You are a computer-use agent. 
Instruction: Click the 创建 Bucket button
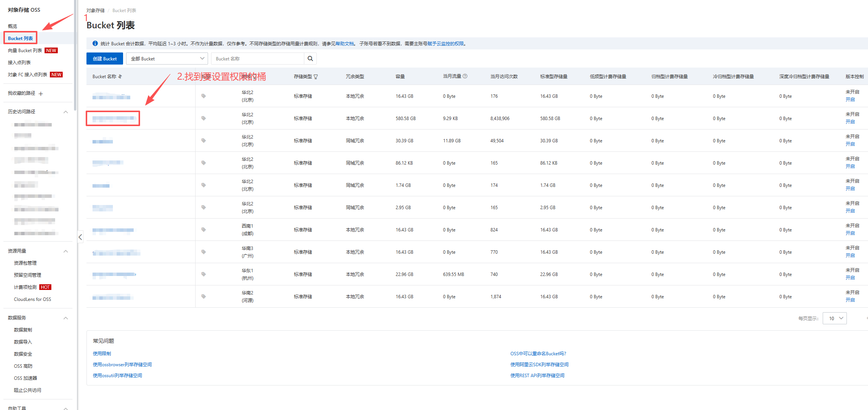point(105,59)
